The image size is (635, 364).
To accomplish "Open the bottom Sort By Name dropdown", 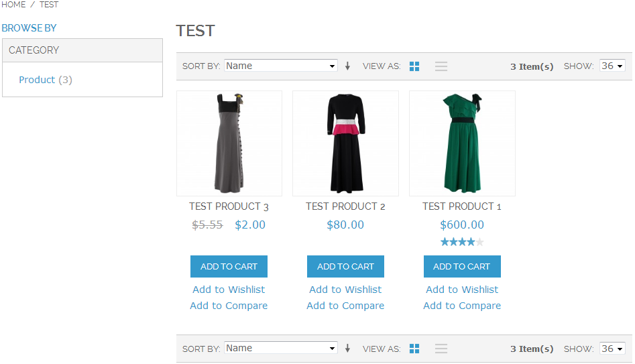I will point(280,348).
